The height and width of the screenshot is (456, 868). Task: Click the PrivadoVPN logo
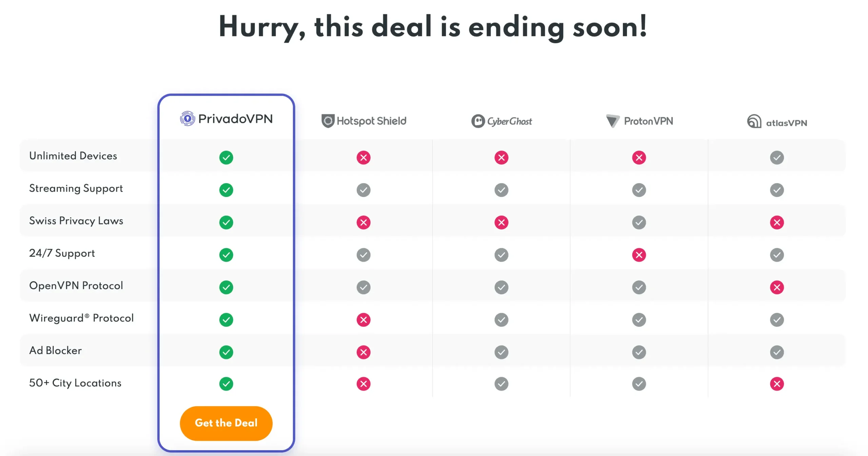pyautogui.click(x=226, y=119)
